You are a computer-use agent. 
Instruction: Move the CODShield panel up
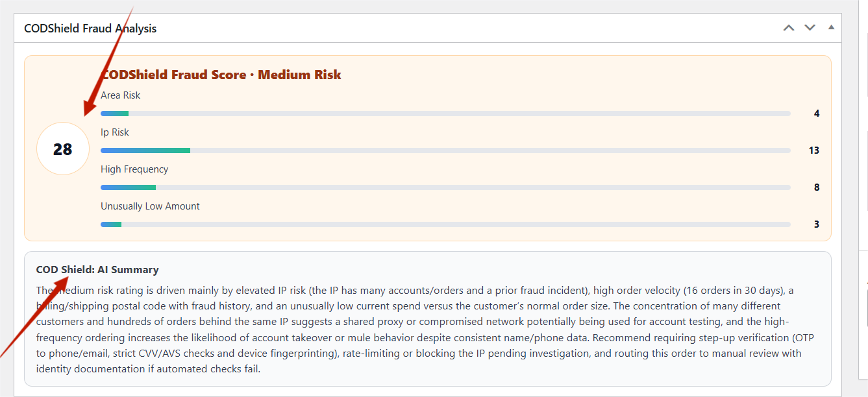[789, 28]
